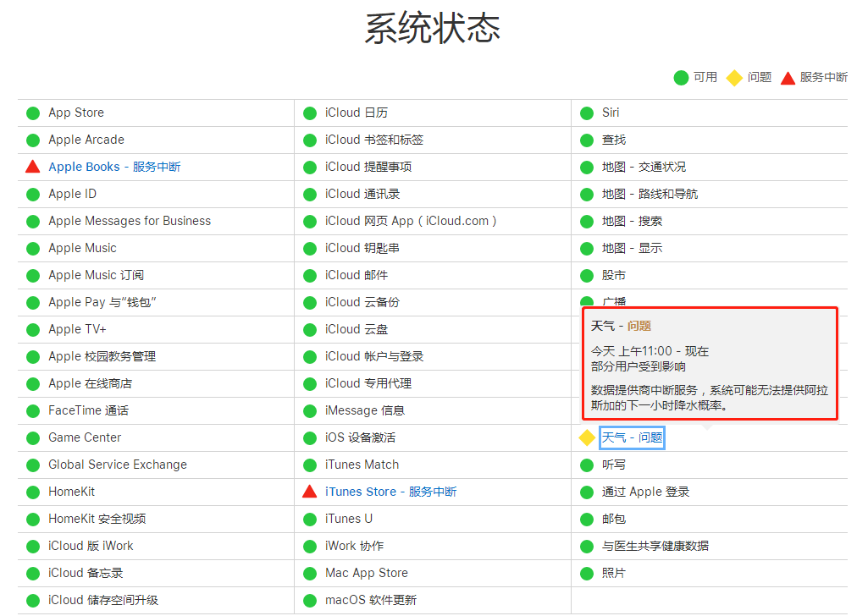Click the green dot beside Mac App Store

tap(310, 574)
